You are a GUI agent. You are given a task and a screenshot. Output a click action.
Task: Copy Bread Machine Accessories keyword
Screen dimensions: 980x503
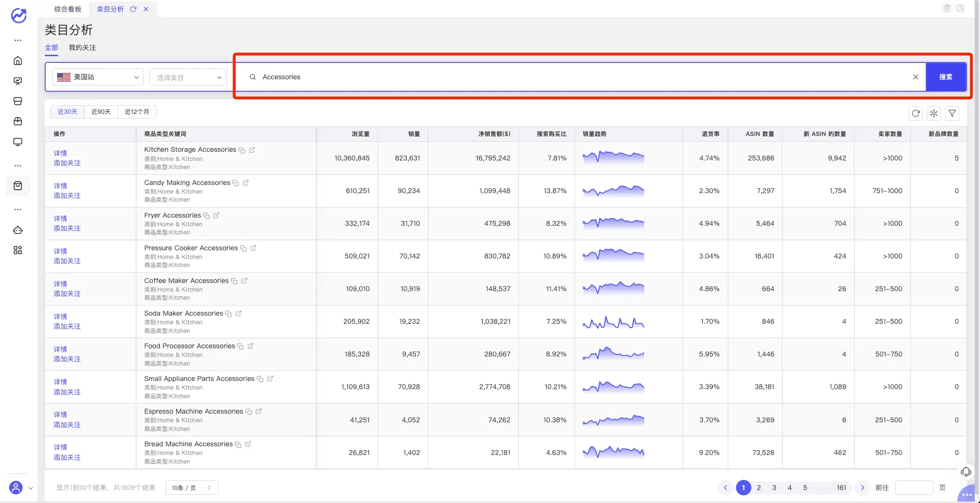[x=238, y=445]
